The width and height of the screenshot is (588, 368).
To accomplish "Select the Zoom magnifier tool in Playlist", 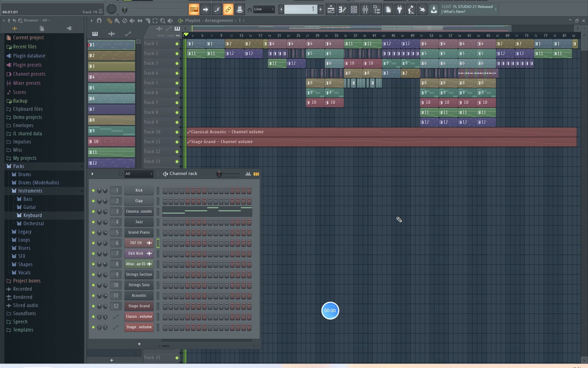I will coord(163,21).
